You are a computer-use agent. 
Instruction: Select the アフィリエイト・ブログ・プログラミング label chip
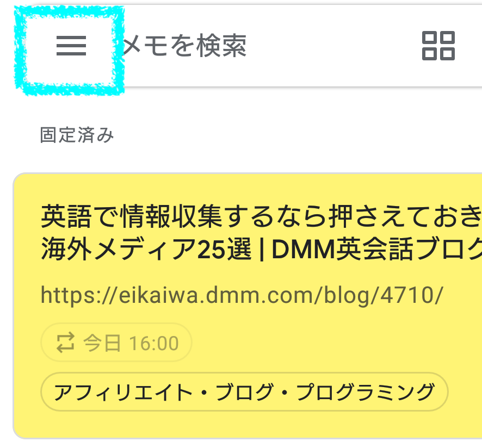point(244,392)
